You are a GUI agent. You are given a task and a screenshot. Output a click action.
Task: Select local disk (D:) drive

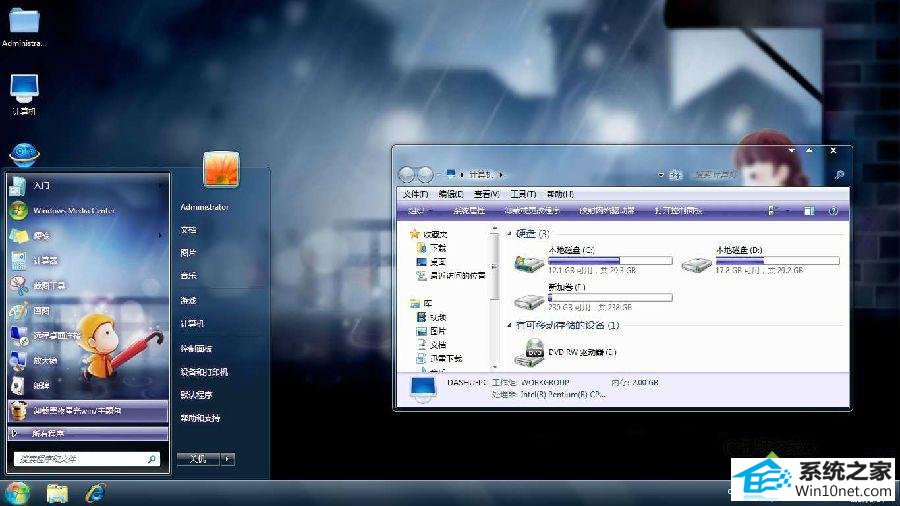(x=760, y=260)
